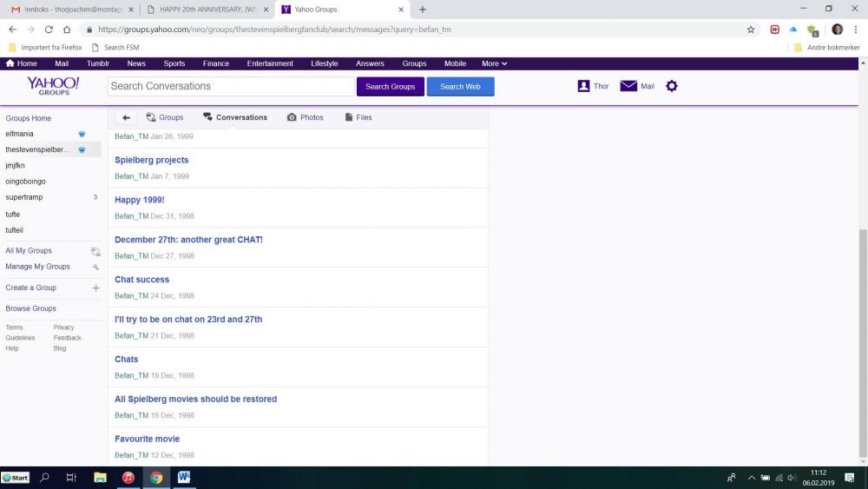
Task: Click the plus icon for Create a Group
Action: pos(95,288)
